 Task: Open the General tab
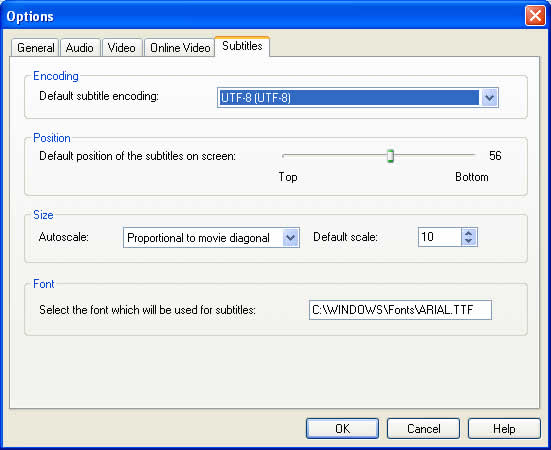(x=35, y=47)
